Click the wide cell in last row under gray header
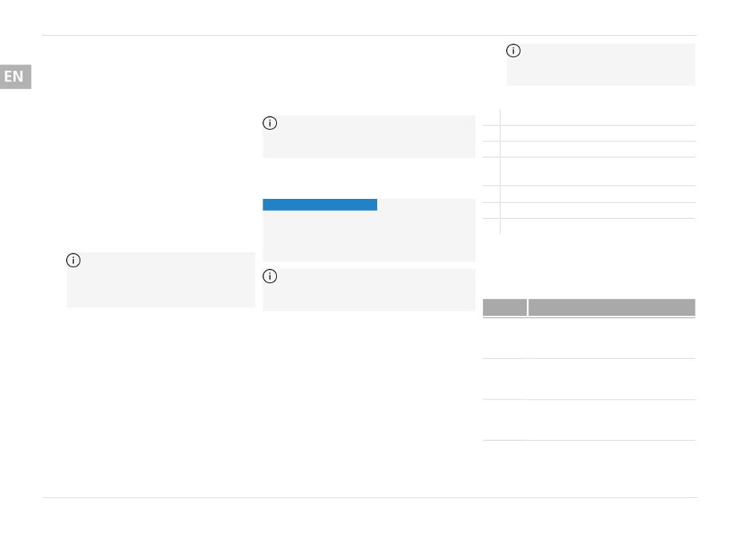Image resolution: width=756 pixels, height=533 pixels. pos(612,420)
